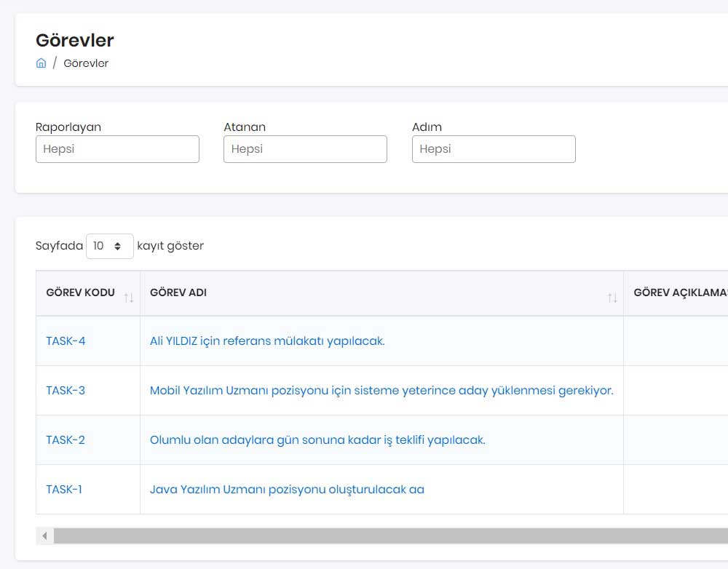Viewport: 728px width, 569px height.
Task: Open task 'Olumlu olan adaylara gün sonuna kadar'
Action: 317,440
